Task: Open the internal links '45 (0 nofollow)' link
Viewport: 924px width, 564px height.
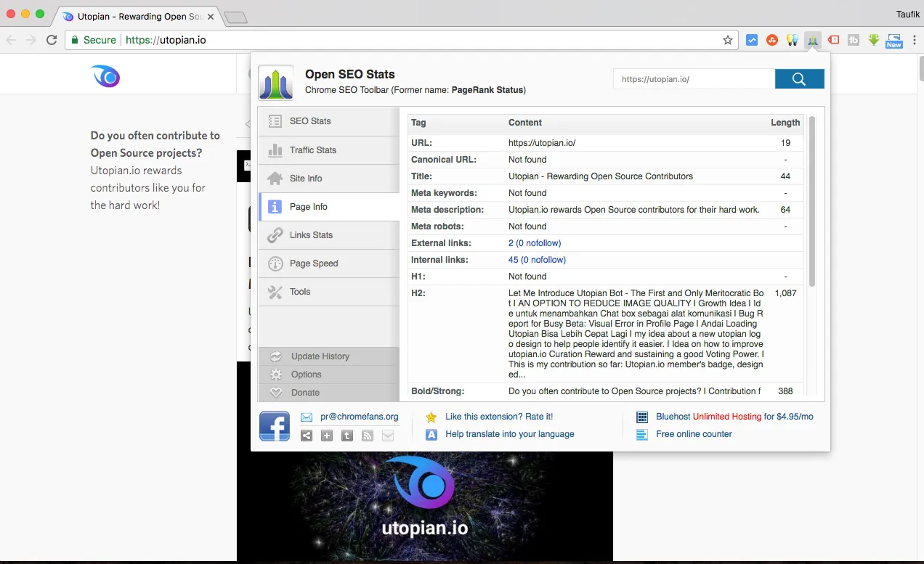Action: [x=537, y=260]
